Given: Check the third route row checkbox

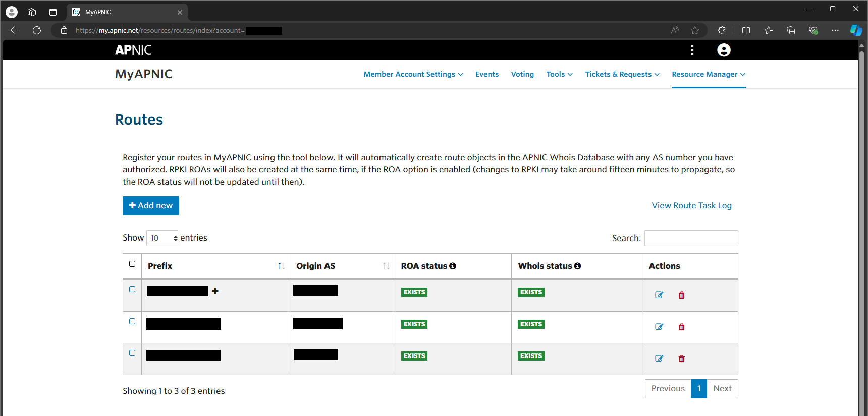Looking at the screenshot, I should 132,353.
